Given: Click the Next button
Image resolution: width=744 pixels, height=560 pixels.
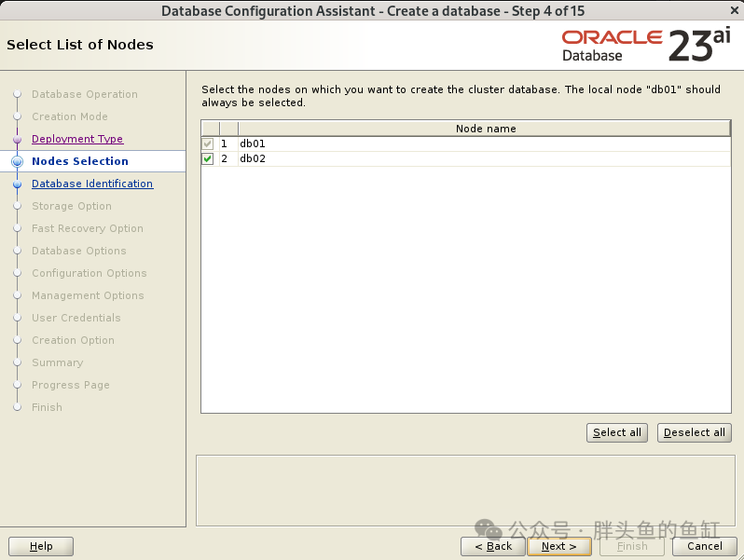Looking at the screenshot, I should (x=559, y=546).
